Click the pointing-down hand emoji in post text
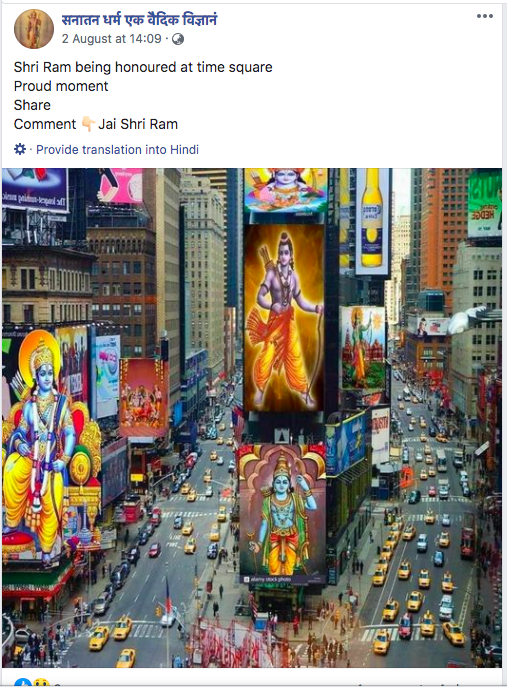507x687 pixels. 88,124
